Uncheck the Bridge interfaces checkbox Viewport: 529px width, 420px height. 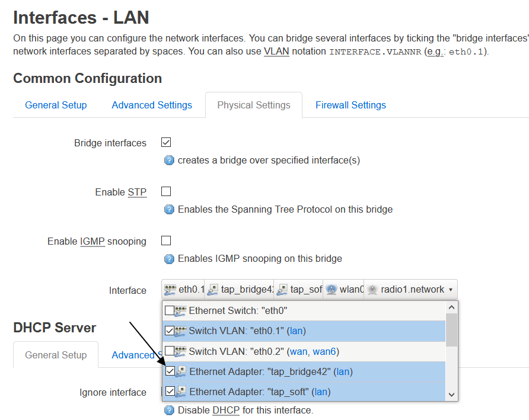(x=165, y=142)
